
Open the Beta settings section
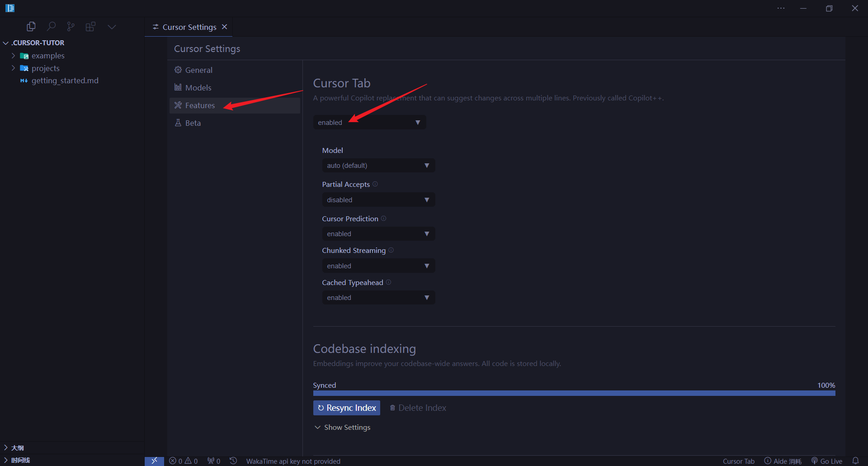(235, 123)
